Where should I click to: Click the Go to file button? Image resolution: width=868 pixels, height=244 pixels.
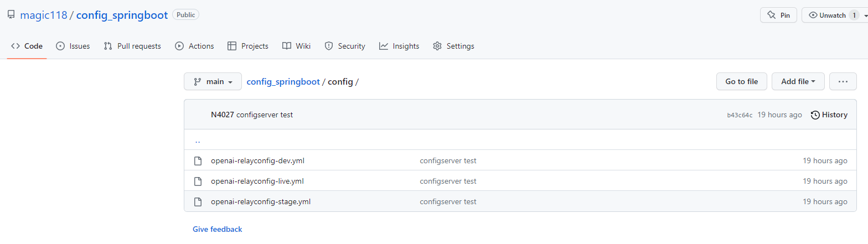coord(741,82)
